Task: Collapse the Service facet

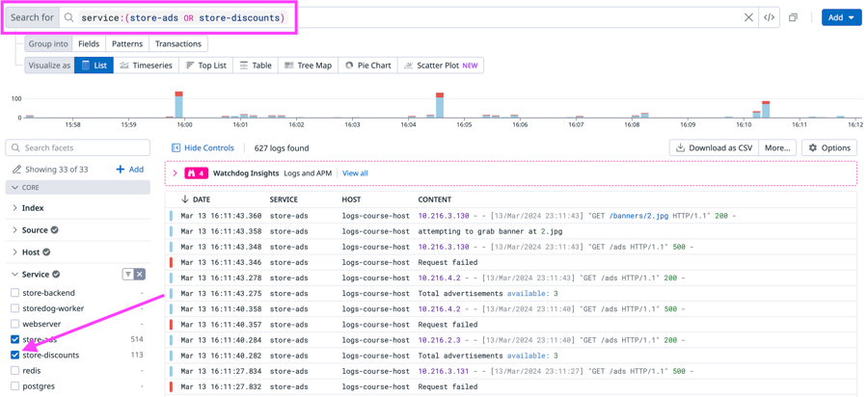Action: [14, 275]
